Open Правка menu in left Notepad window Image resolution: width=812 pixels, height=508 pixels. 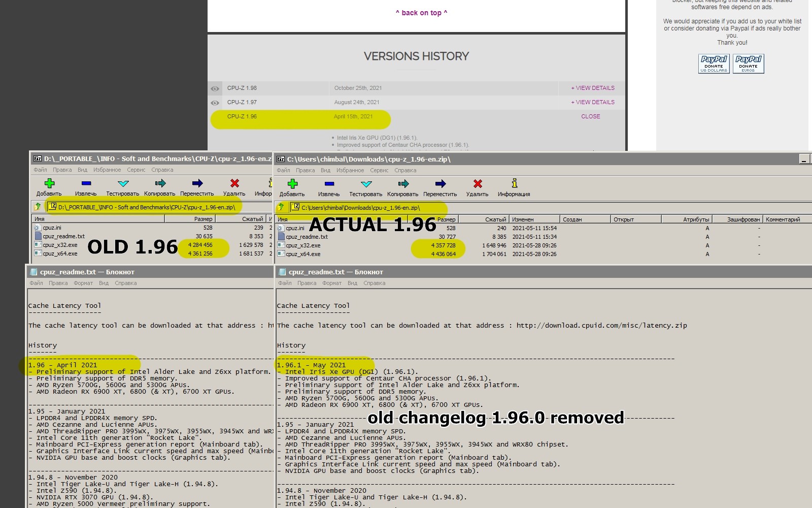58,283
